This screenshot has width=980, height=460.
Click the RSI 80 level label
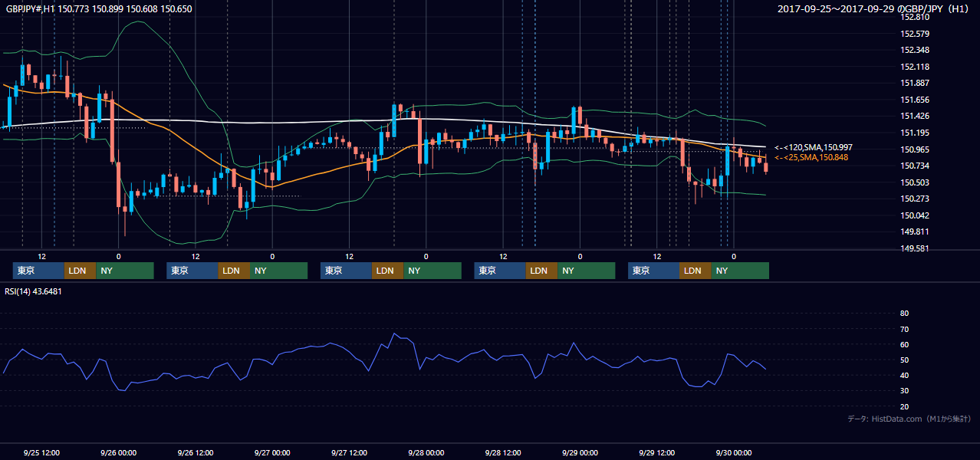point(904,314)
